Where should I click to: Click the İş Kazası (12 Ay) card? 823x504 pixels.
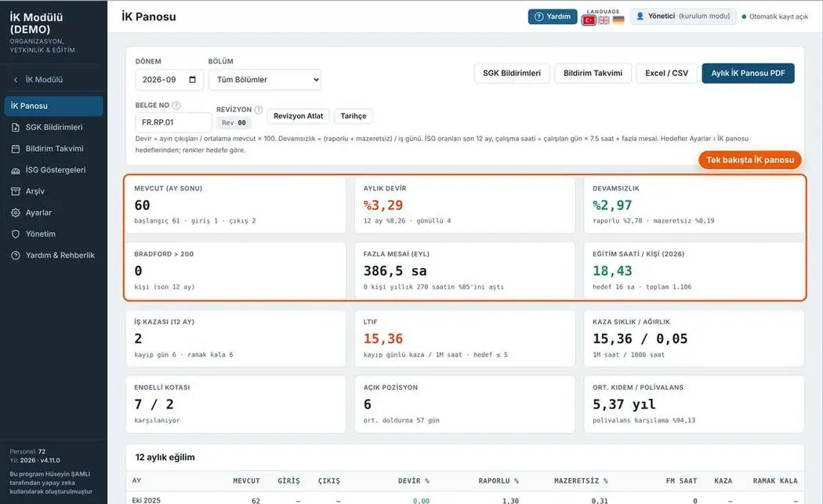(x=236, y=338)
